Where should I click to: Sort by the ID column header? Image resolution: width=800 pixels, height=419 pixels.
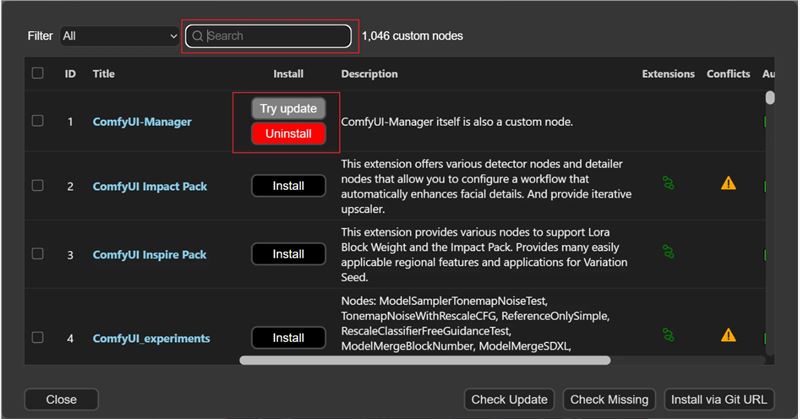pyautogui.click(x=70, y=74)
